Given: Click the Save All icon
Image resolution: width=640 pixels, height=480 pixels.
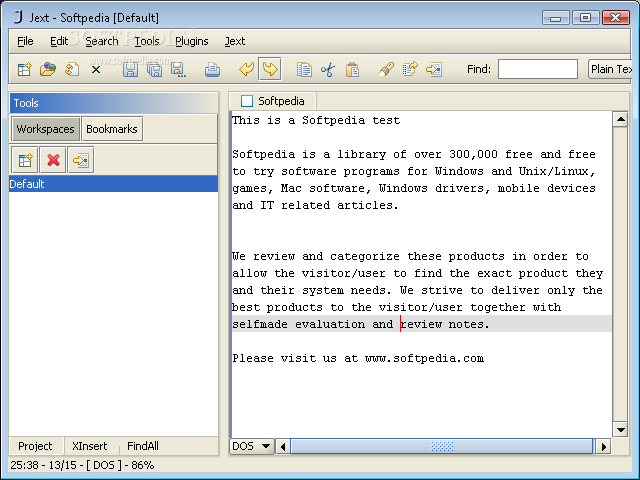Looking at the screenshot, I should (154, 69).
